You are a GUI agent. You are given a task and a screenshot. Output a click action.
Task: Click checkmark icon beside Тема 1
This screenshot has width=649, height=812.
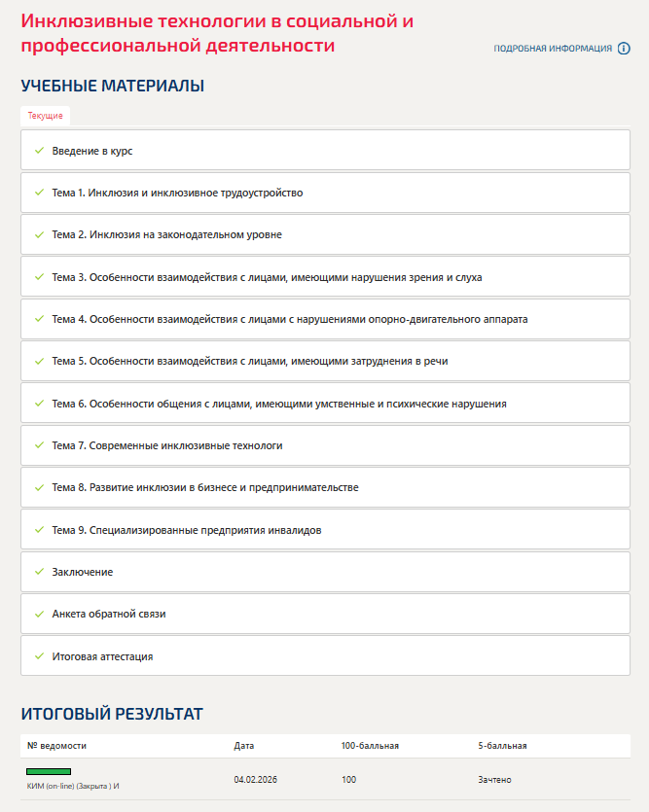click(39, 193)
